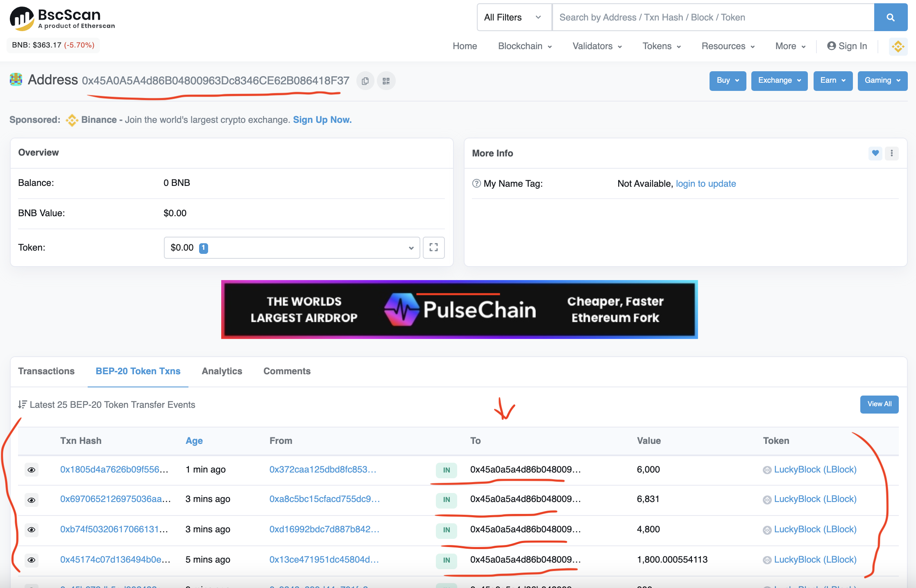Click the blue search magnifier button
Screen dimensions: 916x588
tap(891, 17)
